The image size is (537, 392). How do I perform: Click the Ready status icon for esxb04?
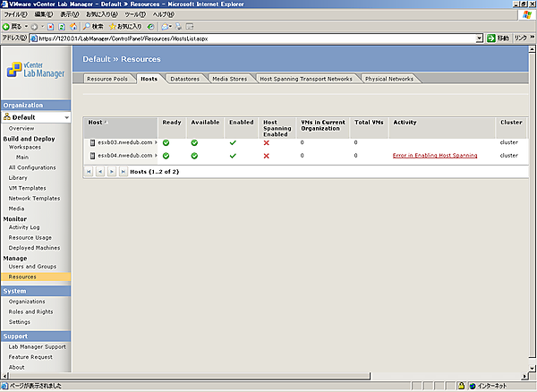point(166,156)
